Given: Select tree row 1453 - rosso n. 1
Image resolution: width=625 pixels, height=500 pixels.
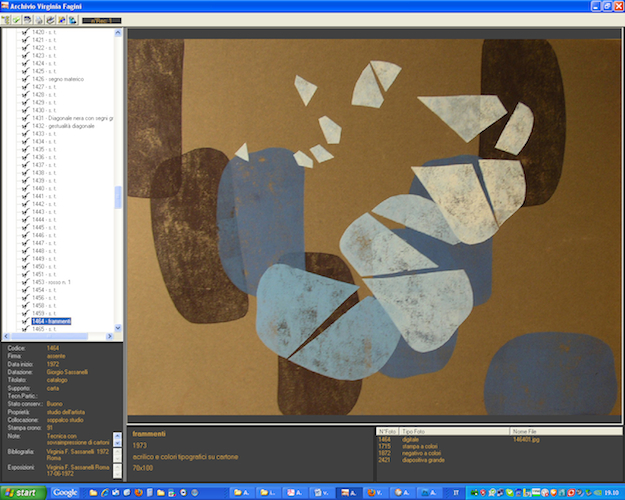Looking at the screenshot, I should coord(51,282).
